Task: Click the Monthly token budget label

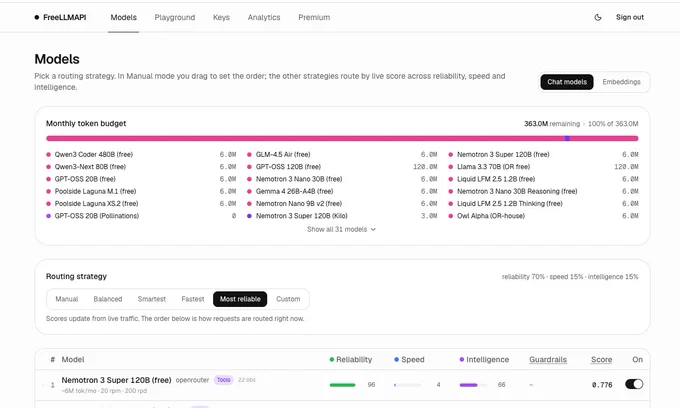Action: coord(86,123)
